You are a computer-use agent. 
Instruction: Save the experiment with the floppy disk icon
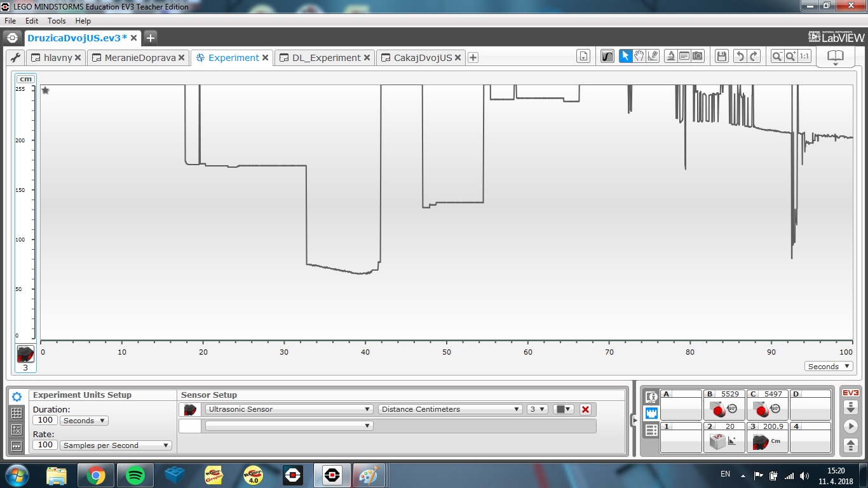721,57
